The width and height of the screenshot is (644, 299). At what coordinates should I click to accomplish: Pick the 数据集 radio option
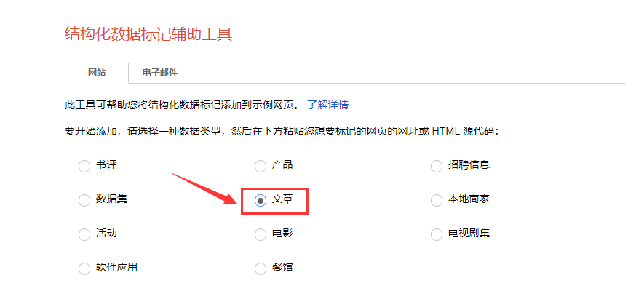[x=84, y=201]
